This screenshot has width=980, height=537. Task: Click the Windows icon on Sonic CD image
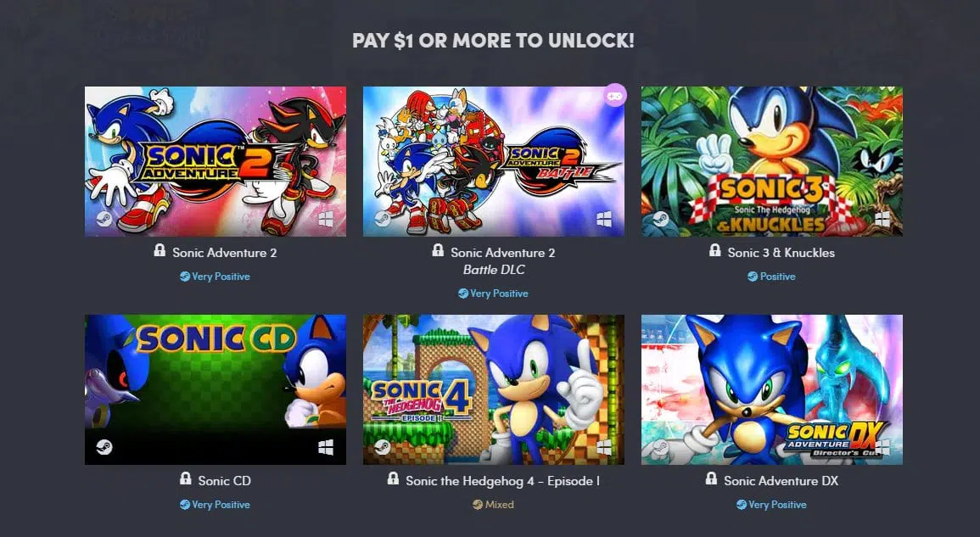coord(326,447)
